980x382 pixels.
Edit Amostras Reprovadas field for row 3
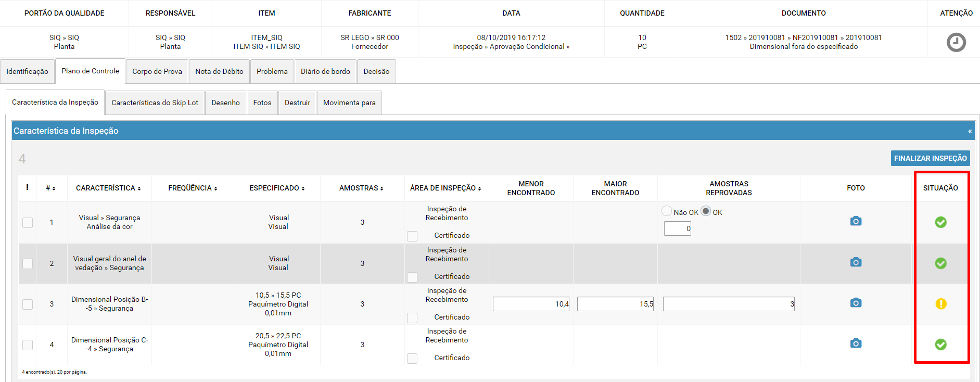729,304
